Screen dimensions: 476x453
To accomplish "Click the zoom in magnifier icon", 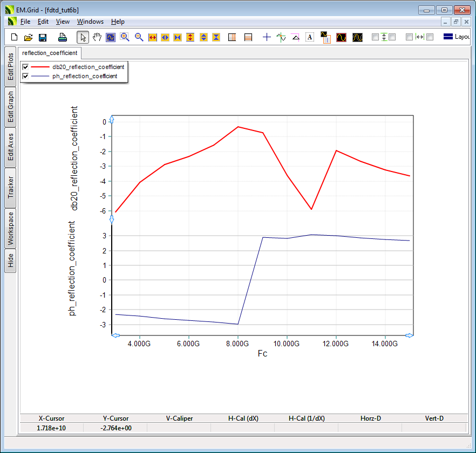I will (125, 37).
